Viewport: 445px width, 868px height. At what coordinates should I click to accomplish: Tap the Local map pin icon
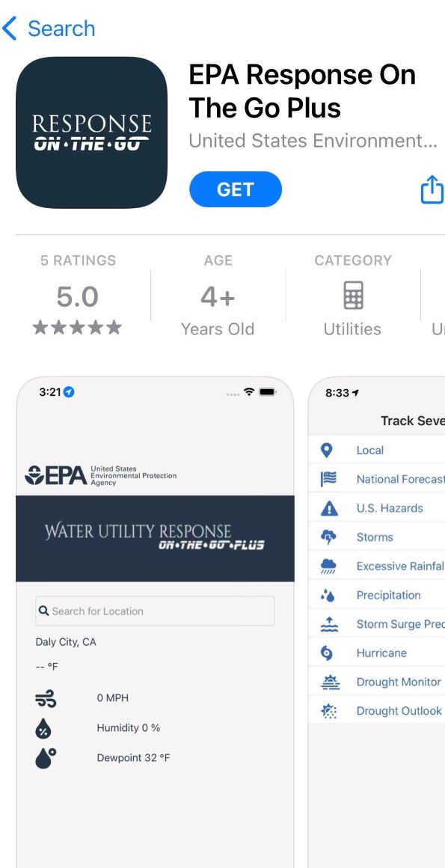point(327,450)
